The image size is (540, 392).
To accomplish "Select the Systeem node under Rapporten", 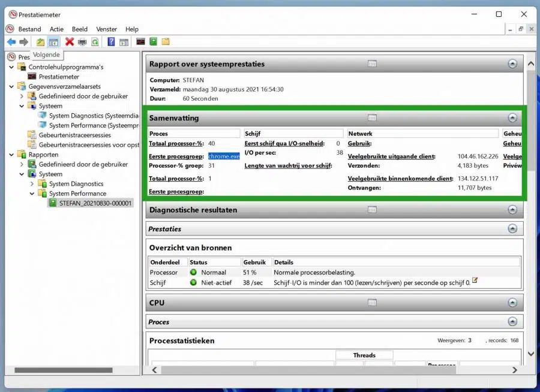I will (50, 174).
